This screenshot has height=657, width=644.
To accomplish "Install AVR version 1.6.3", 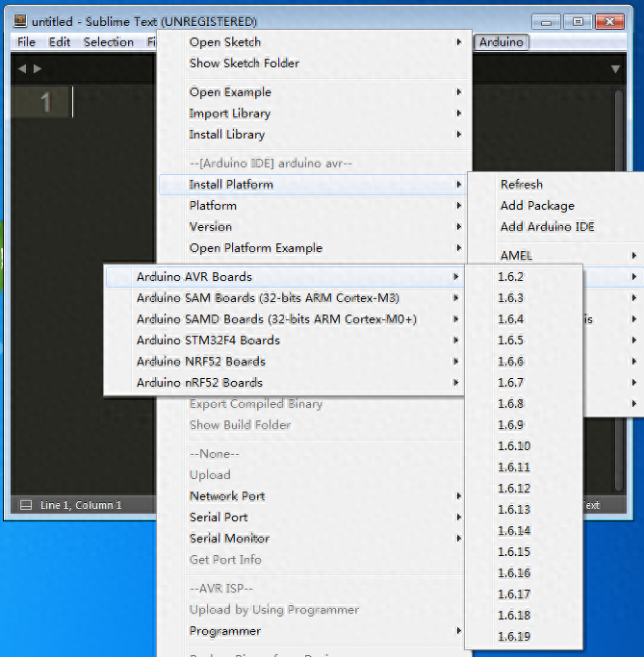I will (524, 297).
